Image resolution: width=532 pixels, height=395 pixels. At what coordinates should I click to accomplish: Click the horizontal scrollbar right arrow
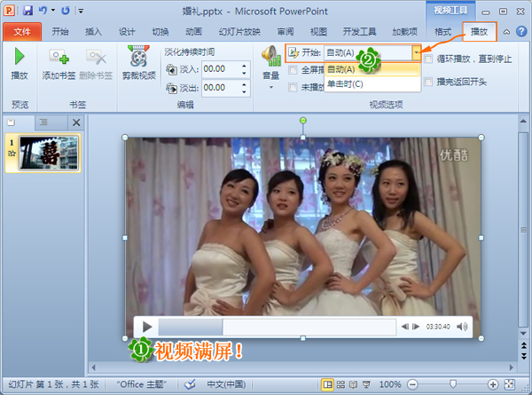(512, 367)
